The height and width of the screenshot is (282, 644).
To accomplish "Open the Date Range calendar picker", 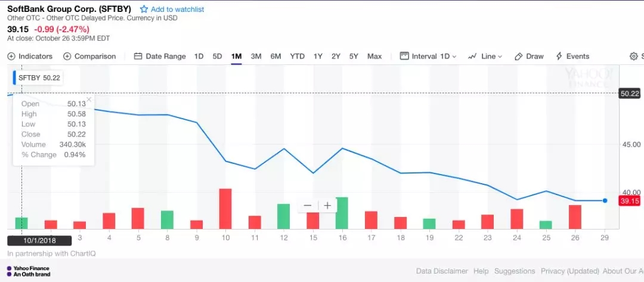I will (138, 56).
